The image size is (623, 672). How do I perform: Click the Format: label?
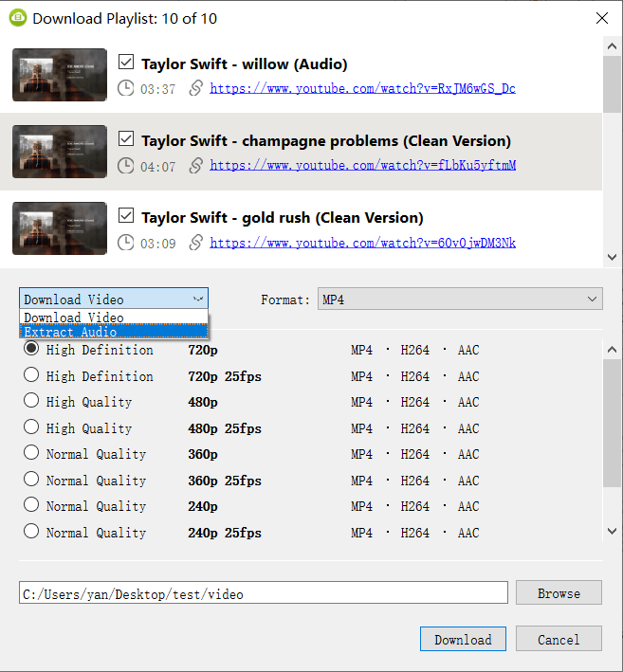click(285, 300)
